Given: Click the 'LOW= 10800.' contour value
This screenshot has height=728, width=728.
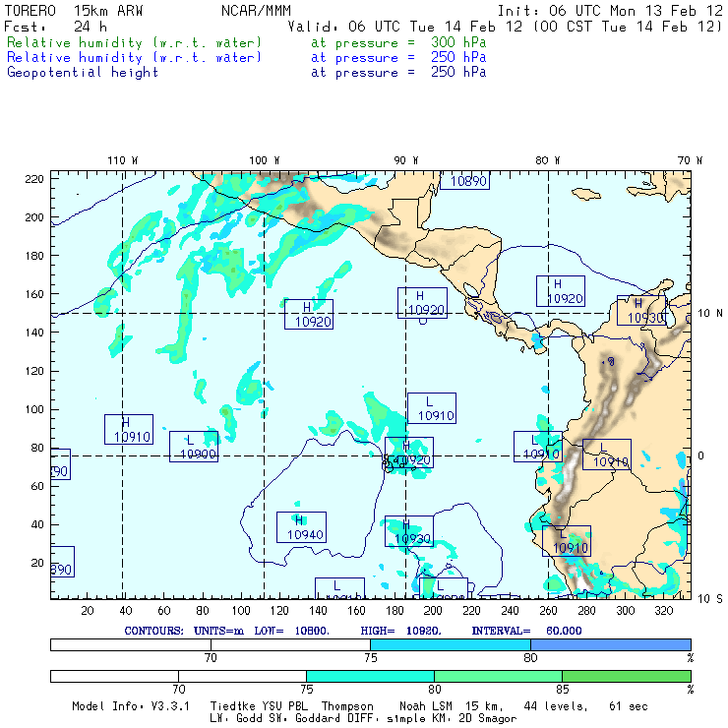Looking at the screenshot, I should tap(291, 631).
